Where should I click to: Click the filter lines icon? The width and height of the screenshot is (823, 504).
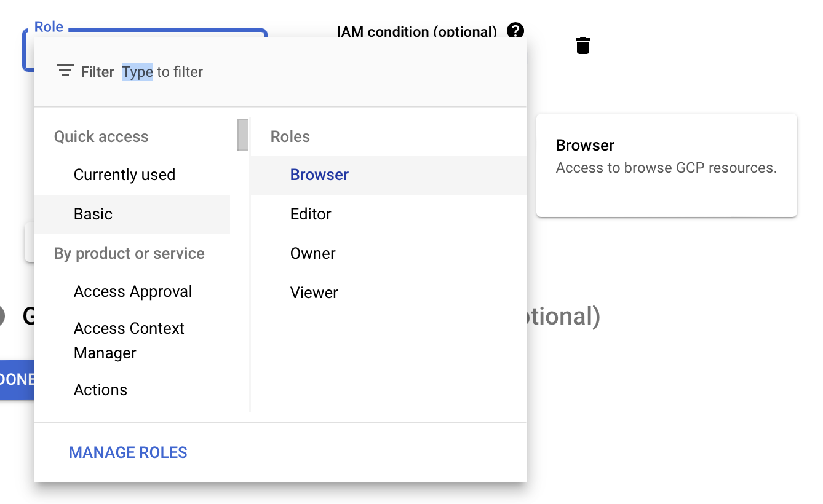[65, 71]
